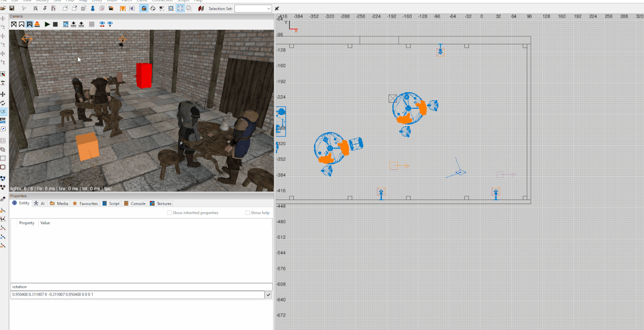This screenshot has height=330, width=644.
Task: Toggle the grey camera grid icon
Action: click(92, 24)
